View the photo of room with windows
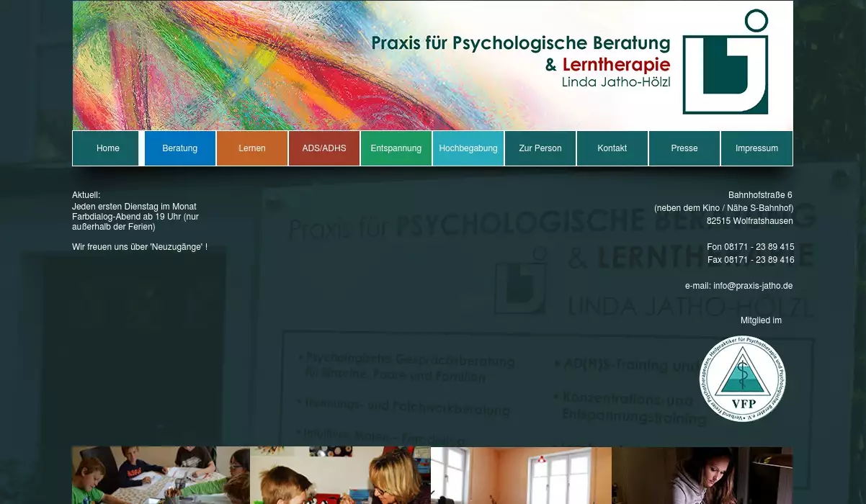This screenshot has width=866, height=504. click(x=521, y=475)
